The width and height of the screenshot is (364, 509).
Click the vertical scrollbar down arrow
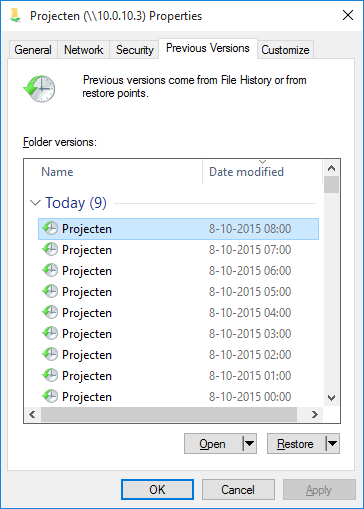[x=331, y=397]
